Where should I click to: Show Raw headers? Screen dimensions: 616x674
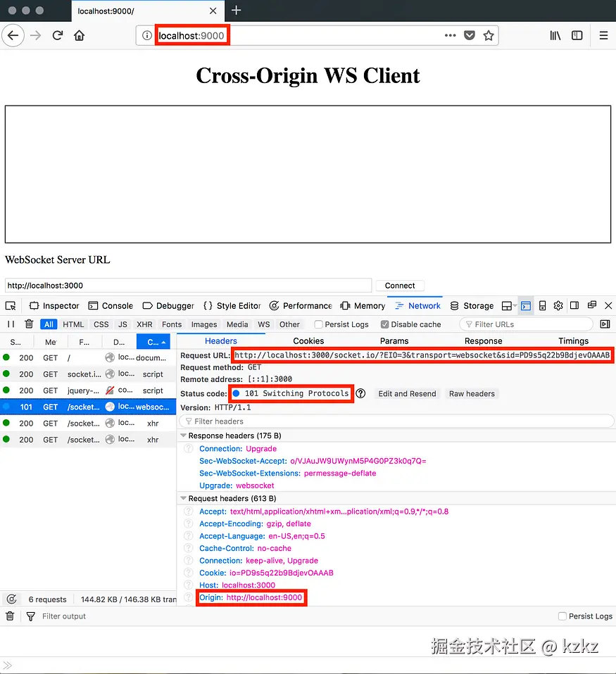click(472, 393)
